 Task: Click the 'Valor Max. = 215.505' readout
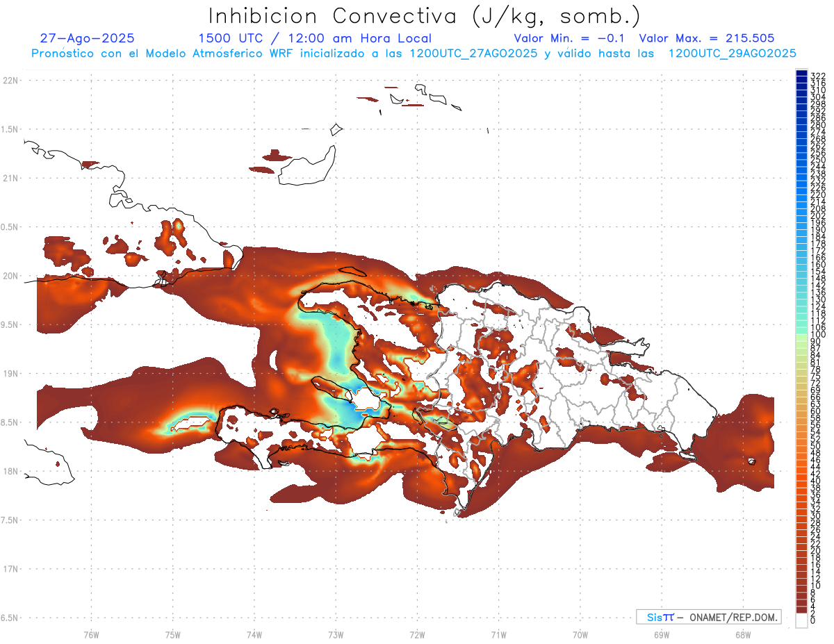(x=706, y=39)
